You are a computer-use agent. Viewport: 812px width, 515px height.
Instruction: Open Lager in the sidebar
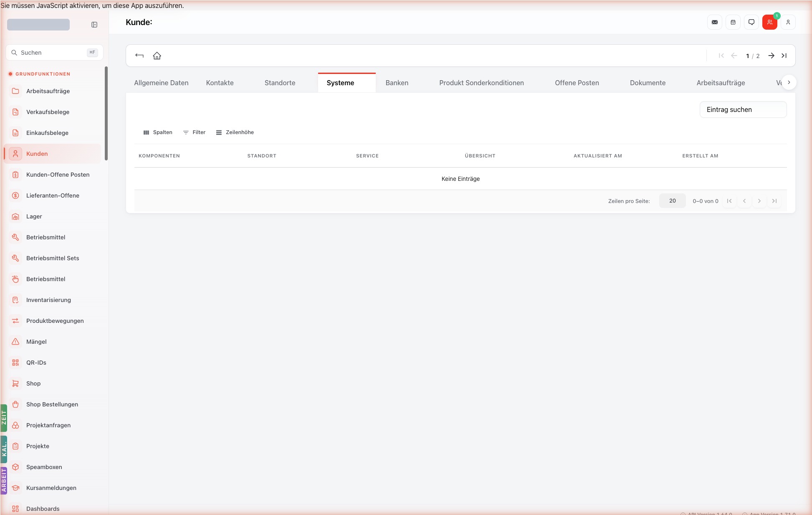click(53, 216)
